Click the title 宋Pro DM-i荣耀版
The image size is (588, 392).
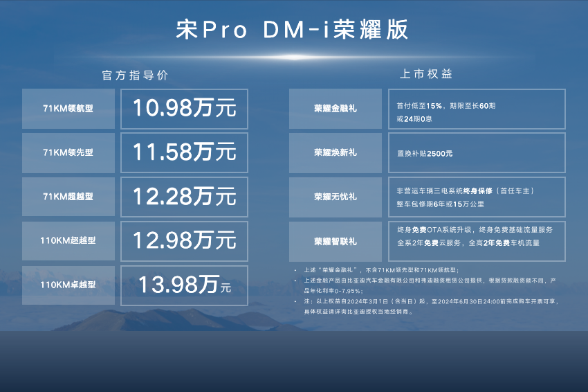tap(292, 30)
